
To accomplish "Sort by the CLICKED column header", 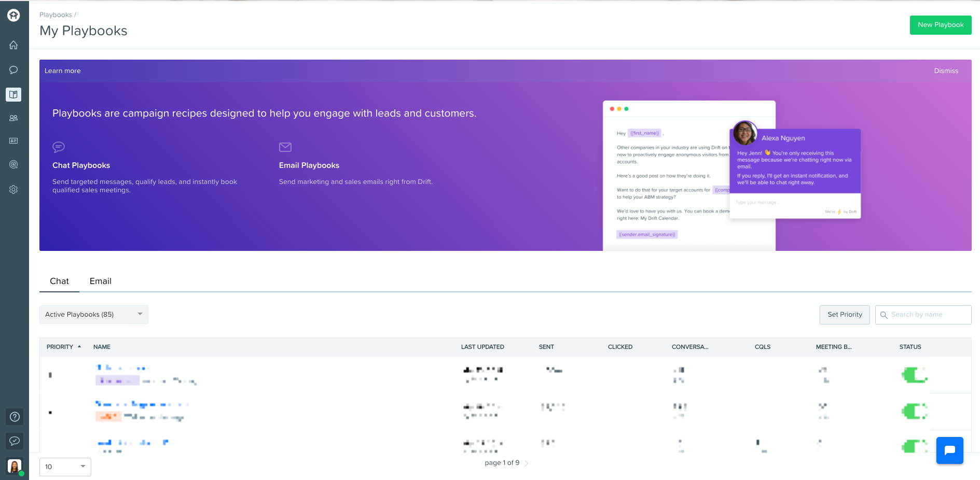I will coord(620,347).
